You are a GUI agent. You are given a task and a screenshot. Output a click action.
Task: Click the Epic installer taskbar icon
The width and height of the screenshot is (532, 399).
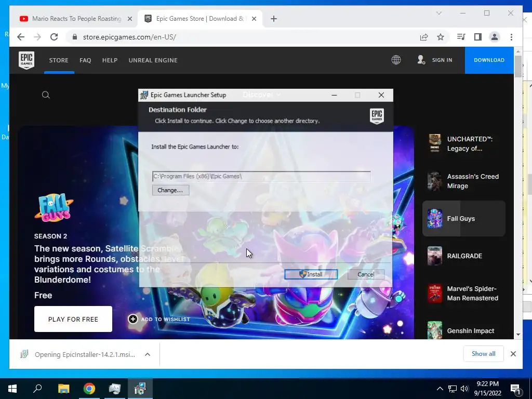pos(140,389)
